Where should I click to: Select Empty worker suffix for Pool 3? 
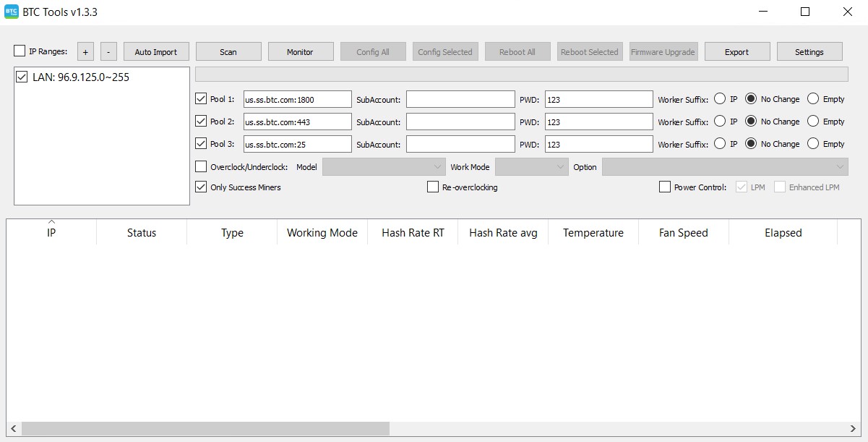813,144
